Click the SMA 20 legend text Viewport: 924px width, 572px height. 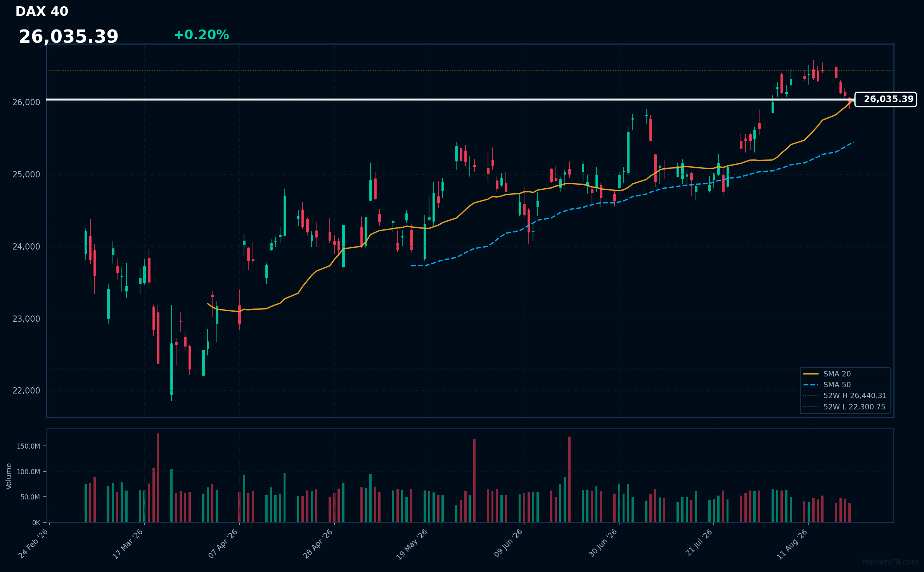[837, 374]
